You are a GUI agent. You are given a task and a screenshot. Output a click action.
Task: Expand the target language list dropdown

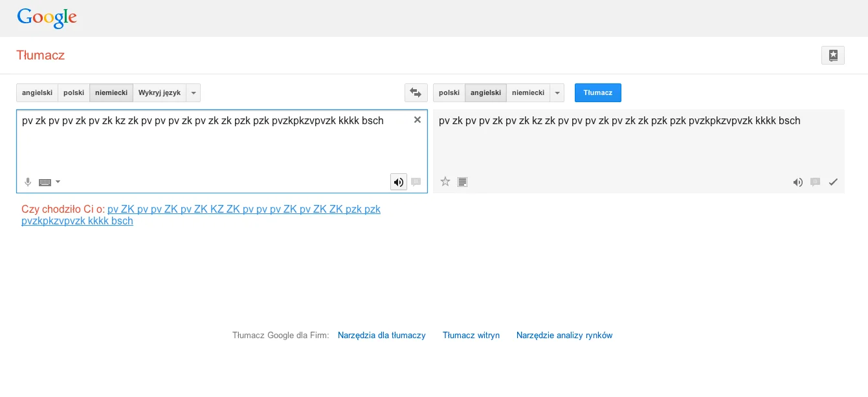tap(557, 92)
